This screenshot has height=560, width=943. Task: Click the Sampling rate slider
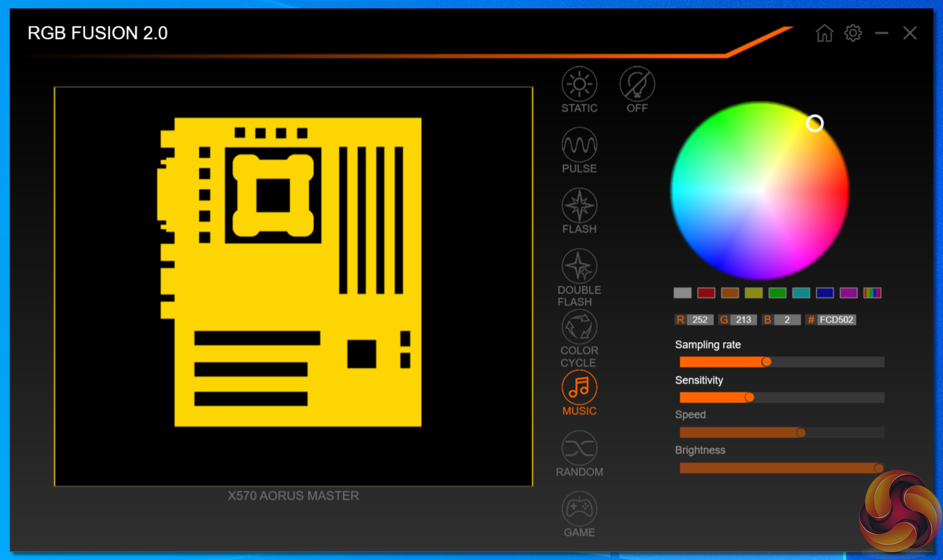[x=782, y=361]
